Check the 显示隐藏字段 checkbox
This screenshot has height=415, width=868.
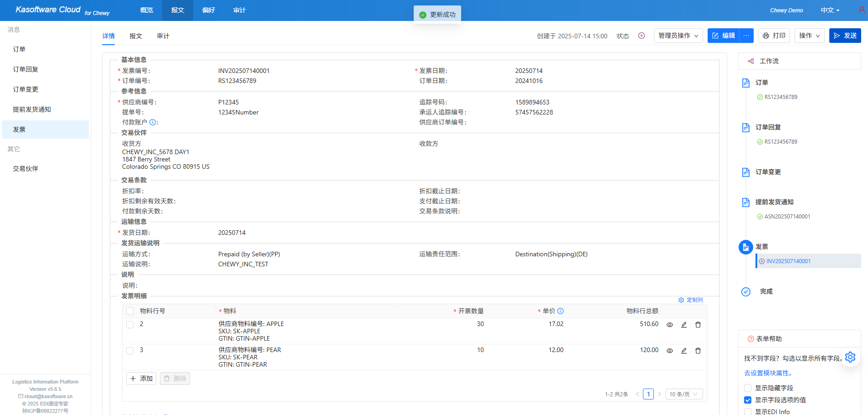[748, 388]
